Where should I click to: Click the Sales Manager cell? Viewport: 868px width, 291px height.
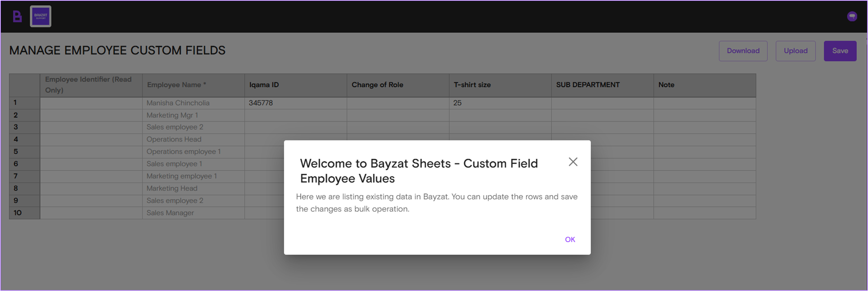pyautogui.click(x=194, y=213)
